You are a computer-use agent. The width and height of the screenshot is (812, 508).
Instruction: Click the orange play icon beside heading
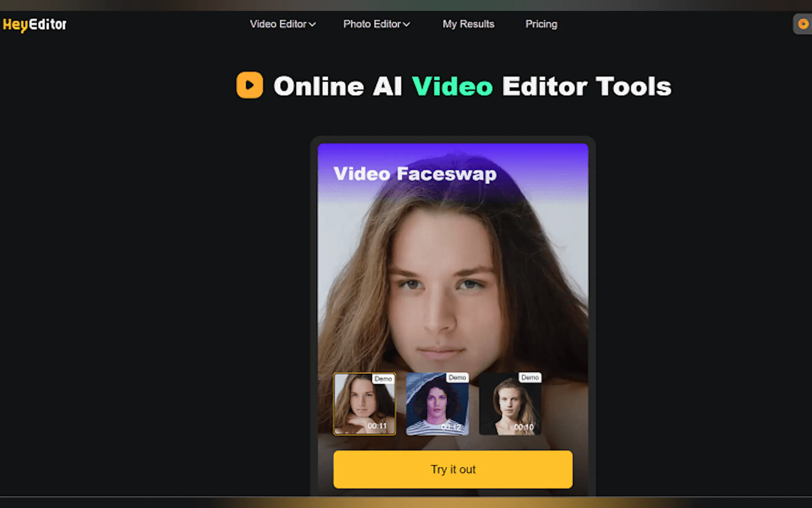(249, 85)
